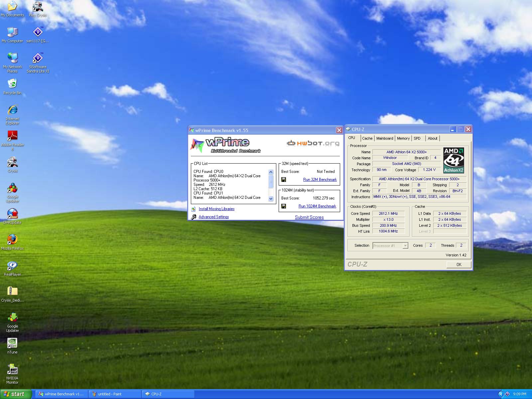Image resolution: width=532 pixels, height=399 pixels.
Task: Select the san1117 desktop shortcut
Action: point(38,35)
